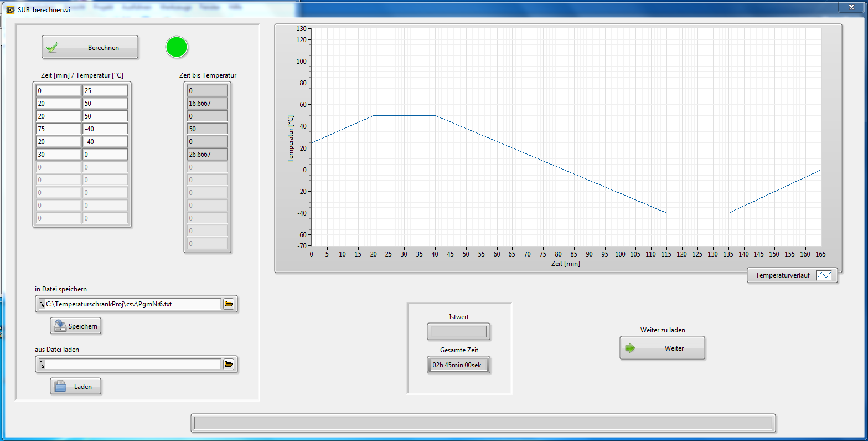
Task: Open the folder browser for the load path
Action: point(229,364)
